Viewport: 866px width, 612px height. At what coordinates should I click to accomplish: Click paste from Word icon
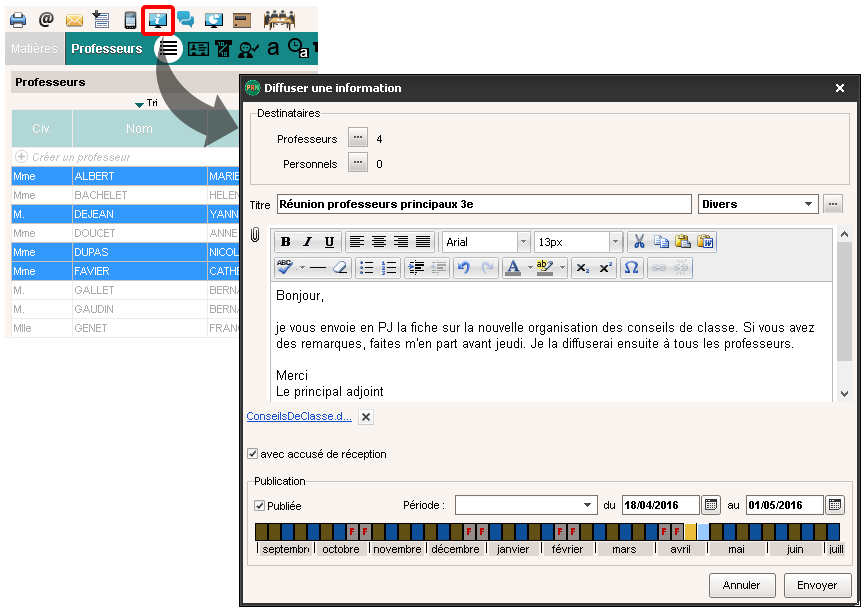(x=705, y=241)
